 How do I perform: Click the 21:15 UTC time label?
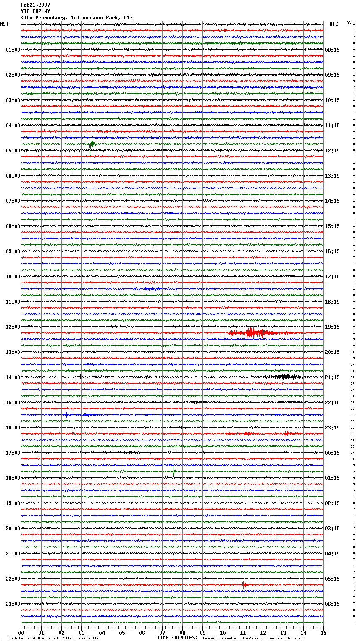(332, 377)
